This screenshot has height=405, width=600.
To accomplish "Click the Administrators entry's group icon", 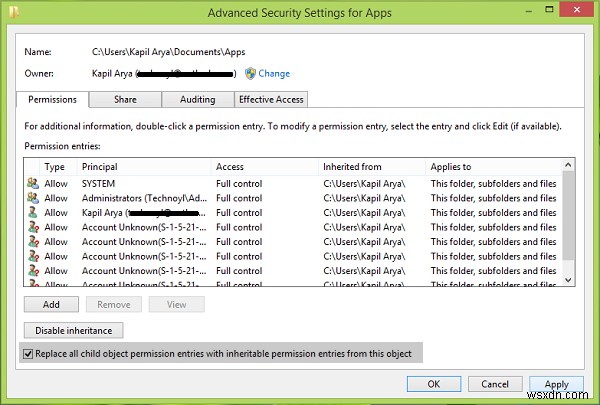I will click(x=33, y=198).
